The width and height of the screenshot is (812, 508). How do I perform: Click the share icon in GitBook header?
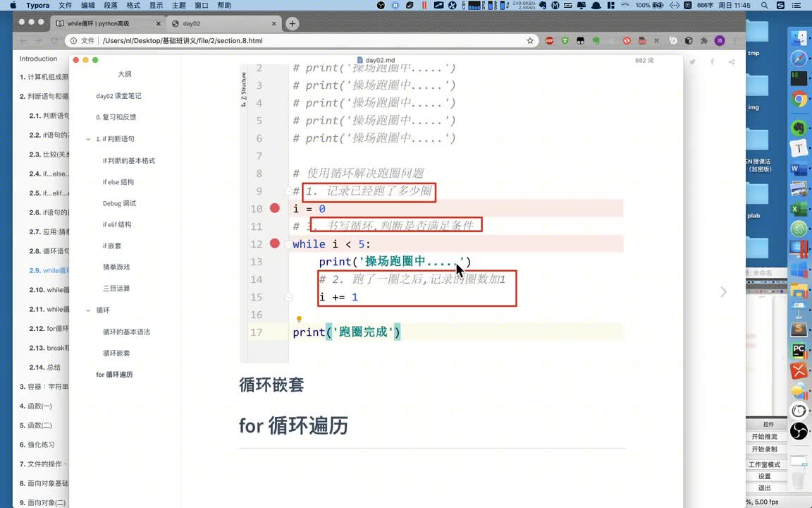tap(731, 61)
